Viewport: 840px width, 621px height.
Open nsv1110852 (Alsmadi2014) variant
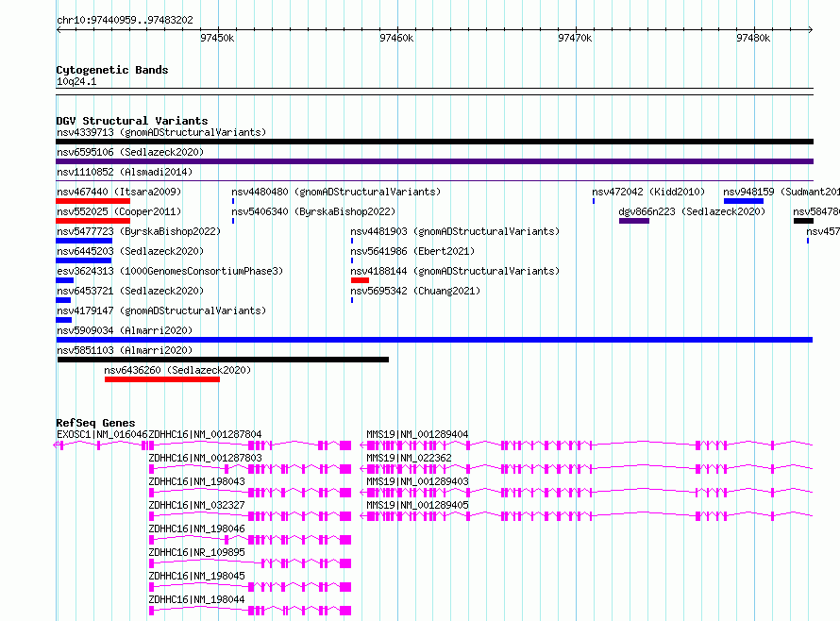(x=125, y=172)
